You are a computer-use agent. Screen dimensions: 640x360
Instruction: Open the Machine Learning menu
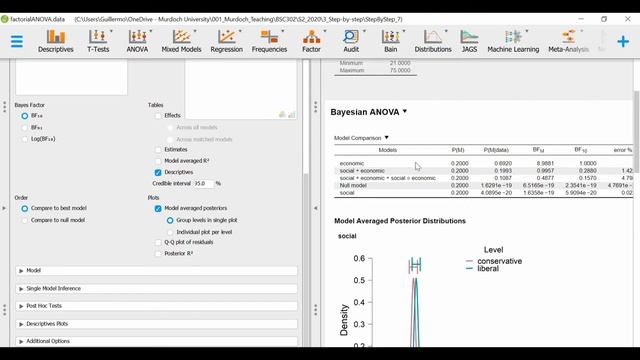click(x=513, y=41)
